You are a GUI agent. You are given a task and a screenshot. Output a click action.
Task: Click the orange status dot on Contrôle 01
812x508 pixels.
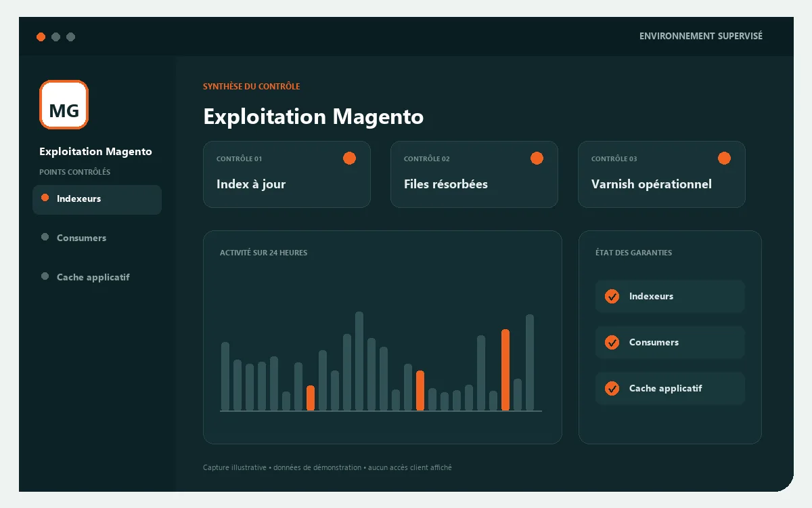(349, 158)
